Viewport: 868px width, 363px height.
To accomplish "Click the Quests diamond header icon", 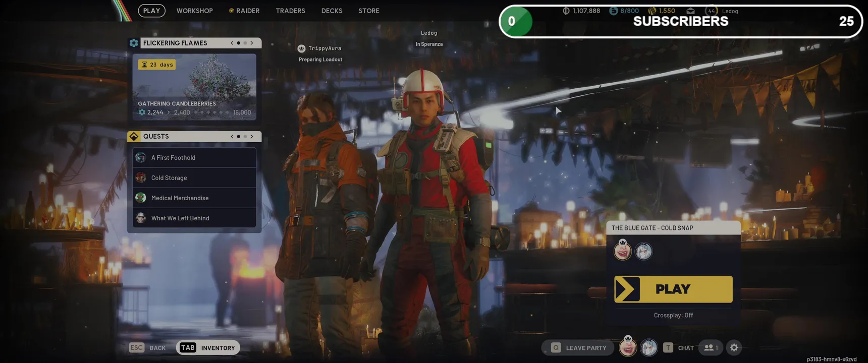I will (134, 136).
